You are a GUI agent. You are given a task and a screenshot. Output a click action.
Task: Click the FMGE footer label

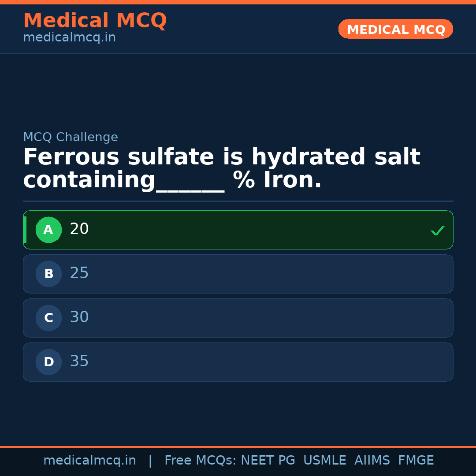click(x=416, y=461)
